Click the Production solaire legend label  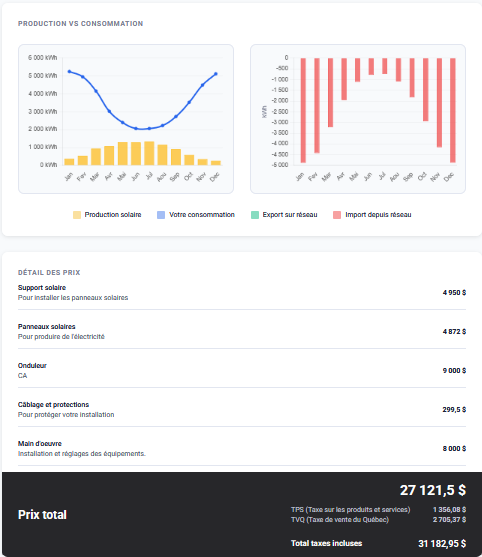[x=113, y=215]
